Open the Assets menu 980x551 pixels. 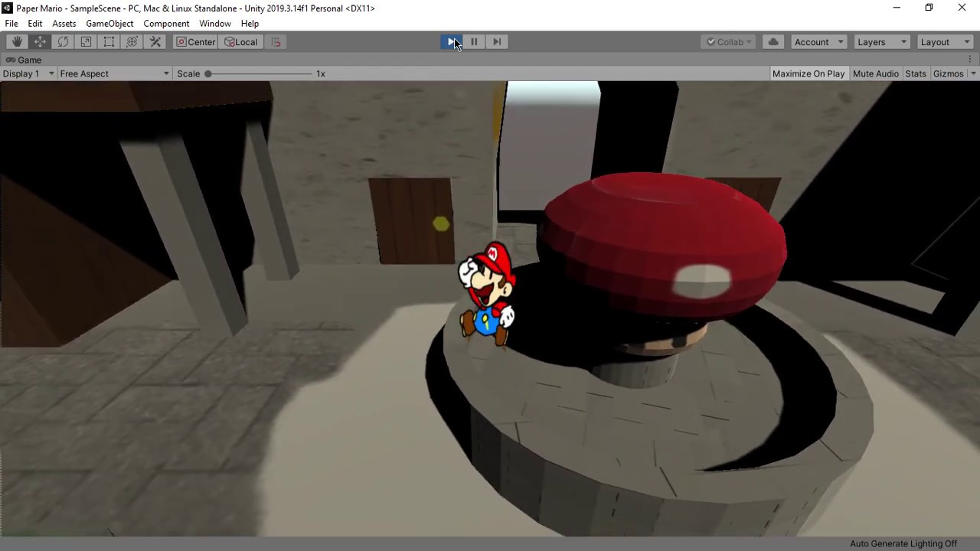[64, 24]
